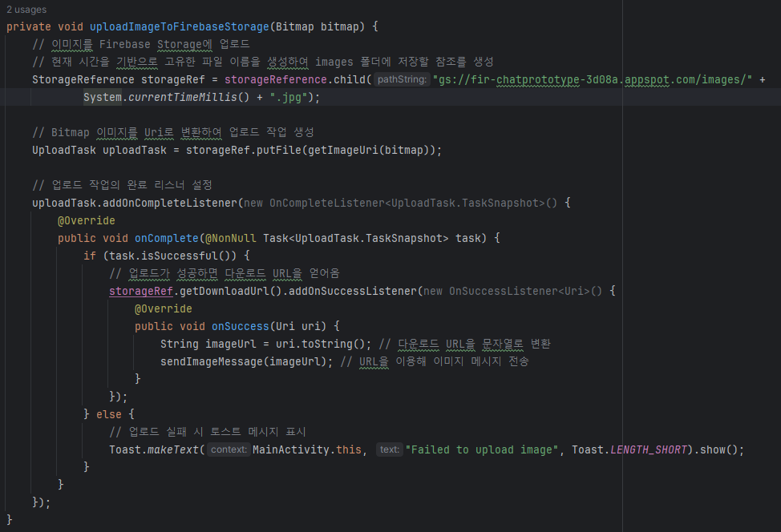The image size is (781, 532).
Task: Click the onSuccess method name
Action: pos(241,326)
